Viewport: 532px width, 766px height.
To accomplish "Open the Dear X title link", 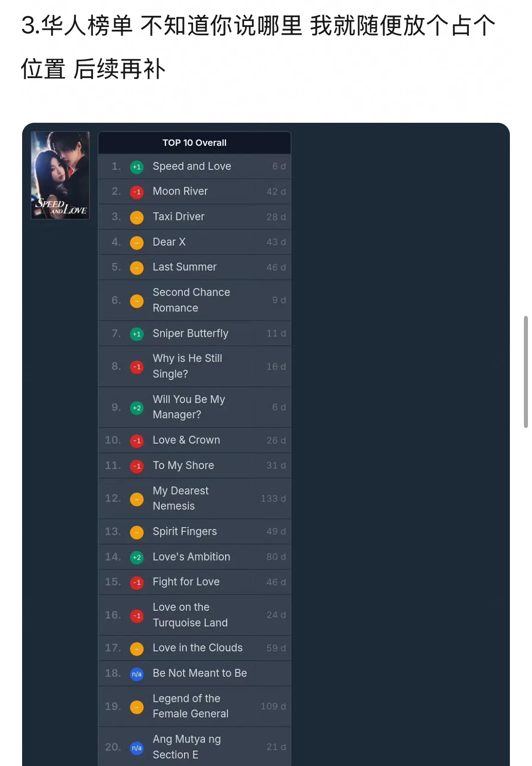I will point(169,242).
